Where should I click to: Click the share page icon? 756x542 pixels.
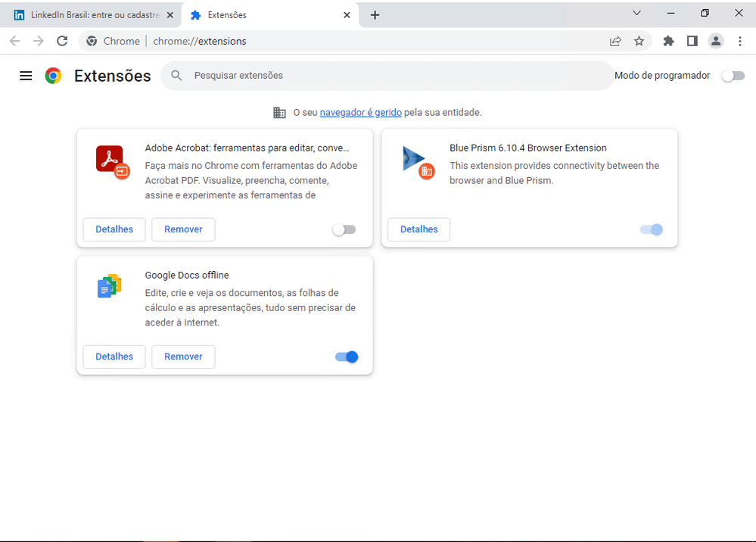[x=615, y=41]
